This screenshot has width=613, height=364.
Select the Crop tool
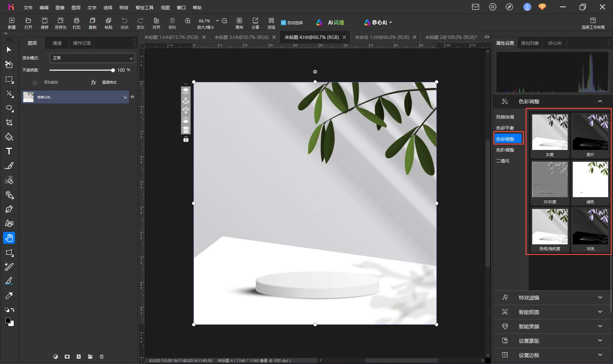point(9,123)
